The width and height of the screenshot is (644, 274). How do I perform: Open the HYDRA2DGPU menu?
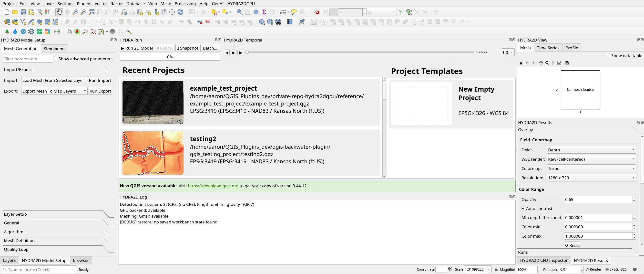coord(241,3)
